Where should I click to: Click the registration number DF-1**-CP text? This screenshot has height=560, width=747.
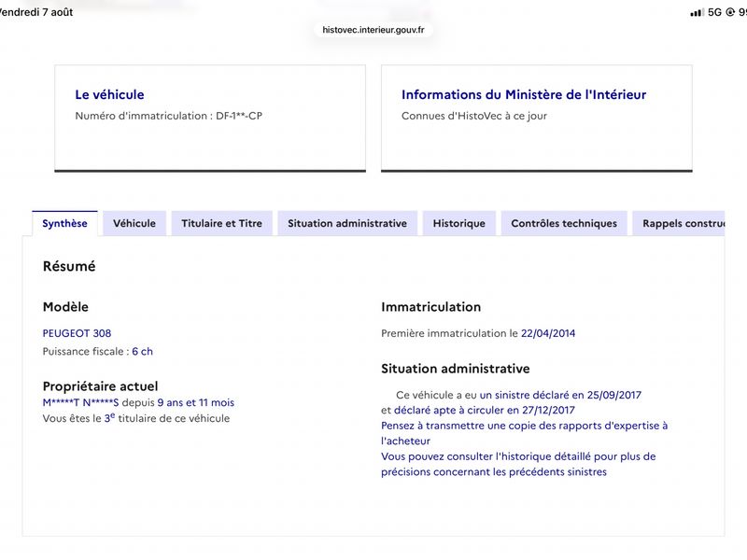[x=239, y=116]
